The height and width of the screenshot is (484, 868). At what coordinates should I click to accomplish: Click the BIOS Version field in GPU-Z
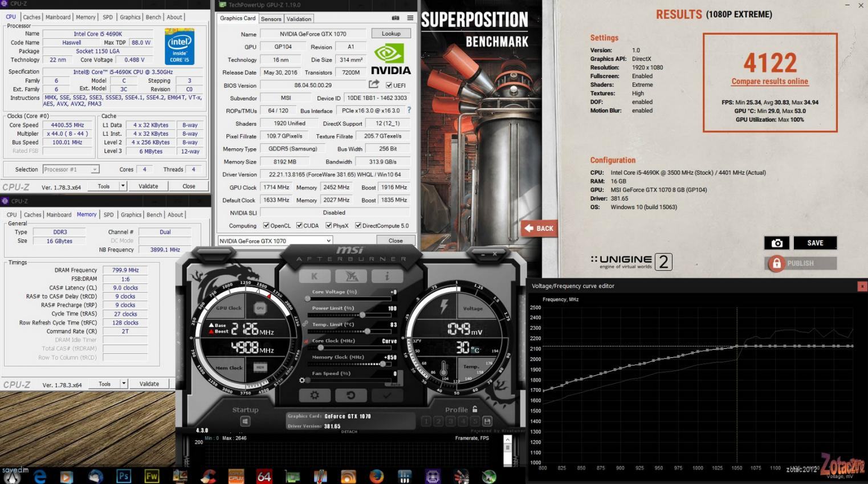[x=313, y=85]
